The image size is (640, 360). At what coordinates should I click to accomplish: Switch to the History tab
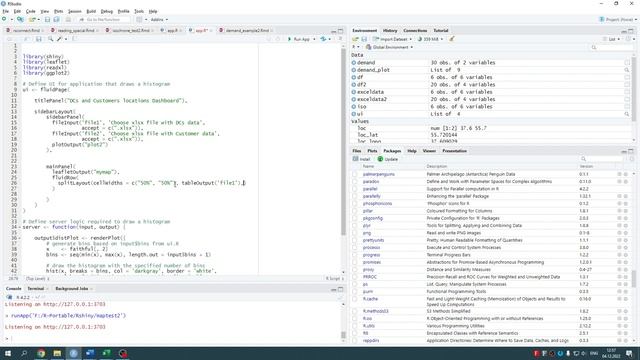(390, 31)
